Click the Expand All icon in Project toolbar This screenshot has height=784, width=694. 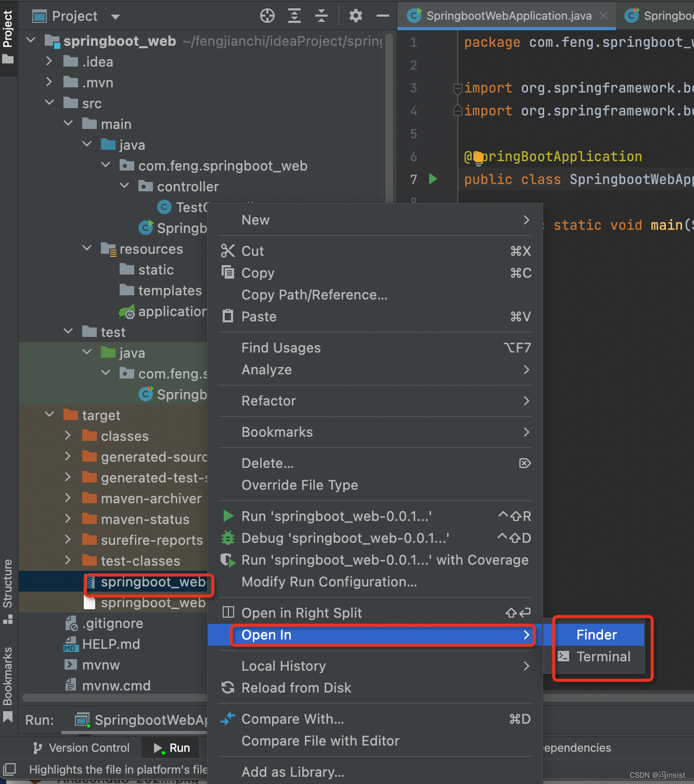[294, 16]
